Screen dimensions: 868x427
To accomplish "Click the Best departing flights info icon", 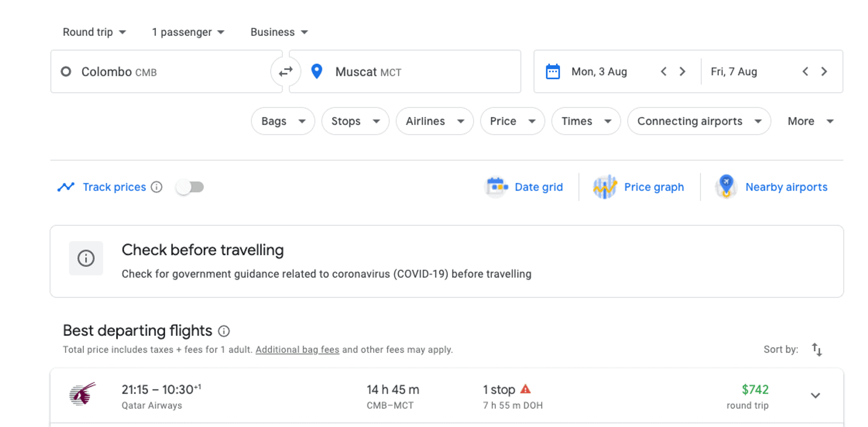I will click(224, 331).
